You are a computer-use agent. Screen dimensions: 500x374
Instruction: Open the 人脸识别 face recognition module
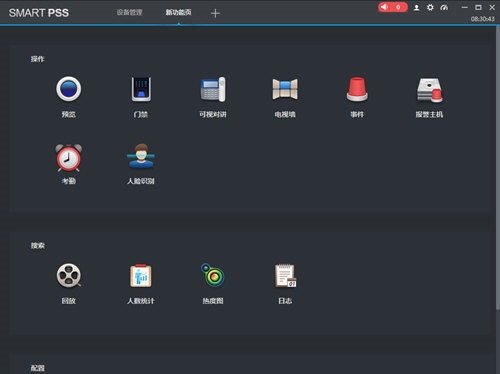click(141, 156)
